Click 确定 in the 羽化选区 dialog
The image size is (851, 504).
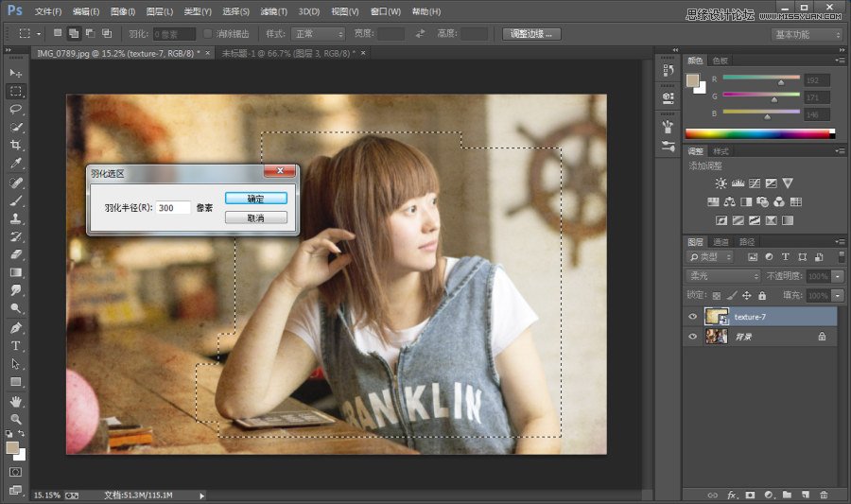click(255, 199)
